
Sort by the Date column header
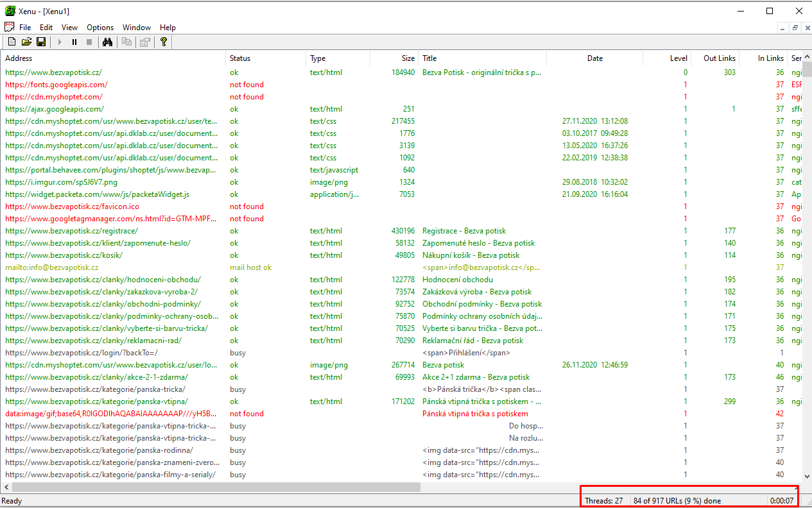(x=595, y=58)
